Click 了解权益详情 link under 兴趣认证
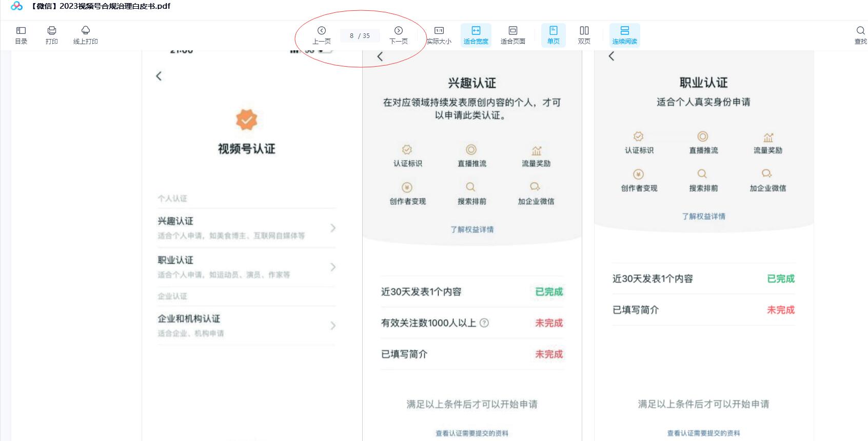This screenshot has height=441, width=868. [x=472, y=229]
